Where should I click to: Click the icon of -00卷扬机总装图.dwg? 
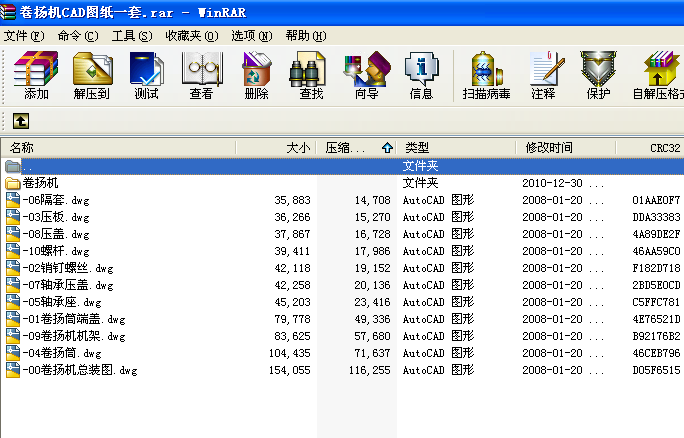(13, 370)
